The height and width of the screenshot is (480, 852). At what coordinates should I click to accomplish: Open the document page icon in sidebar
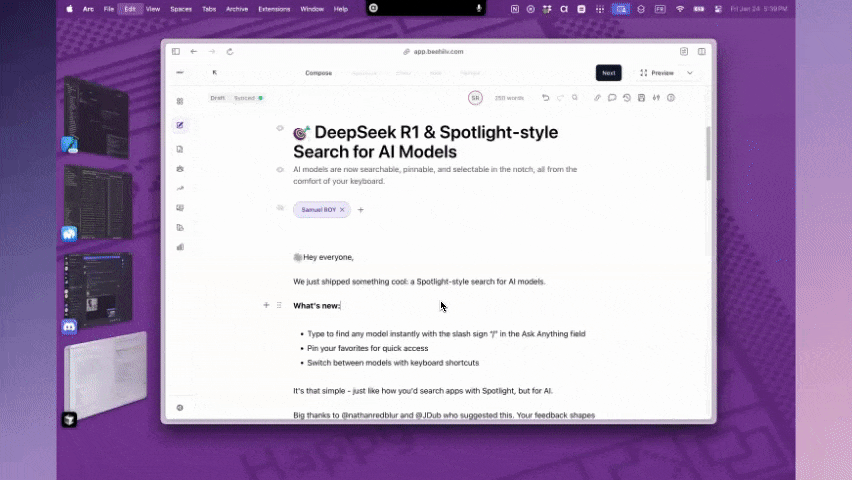(x=180, y=149)
